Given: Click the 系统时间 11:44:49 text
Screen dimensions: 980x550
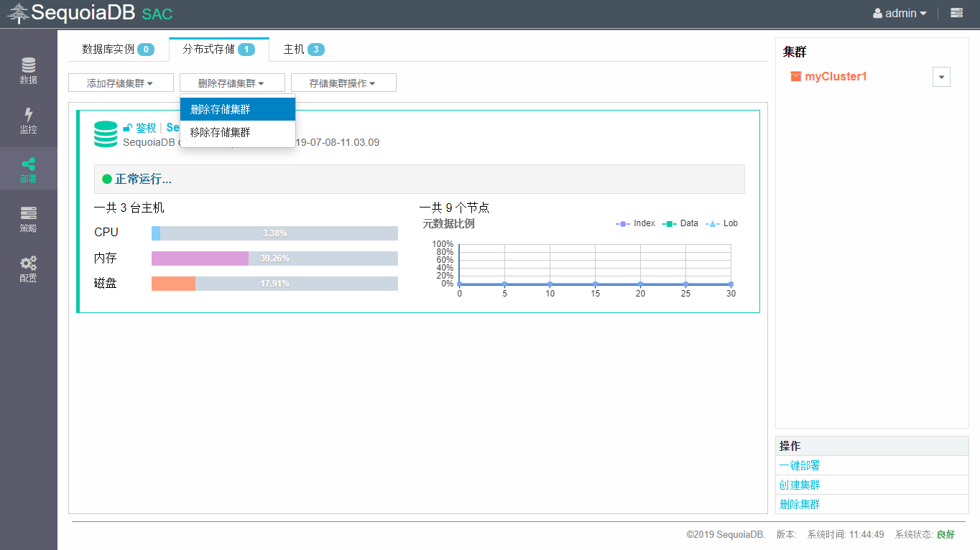Looking at the screenshot, I should tap(846, 535).
